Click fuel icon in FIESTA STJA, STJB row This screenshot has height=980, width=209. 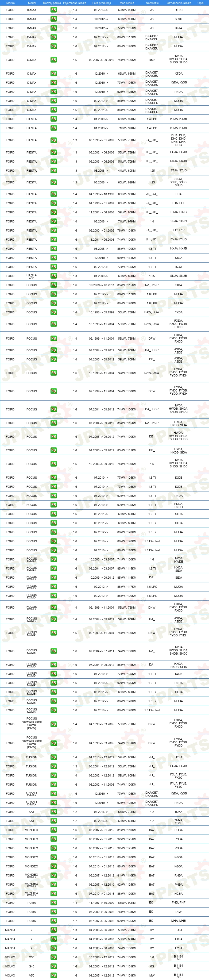[x=53, y=170]
